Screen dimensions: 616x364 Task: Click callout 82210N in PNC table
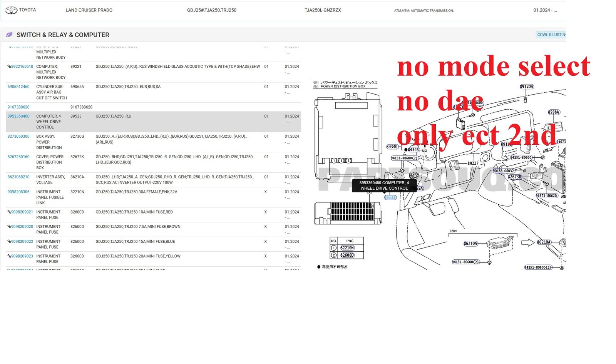tap(347, 248)
